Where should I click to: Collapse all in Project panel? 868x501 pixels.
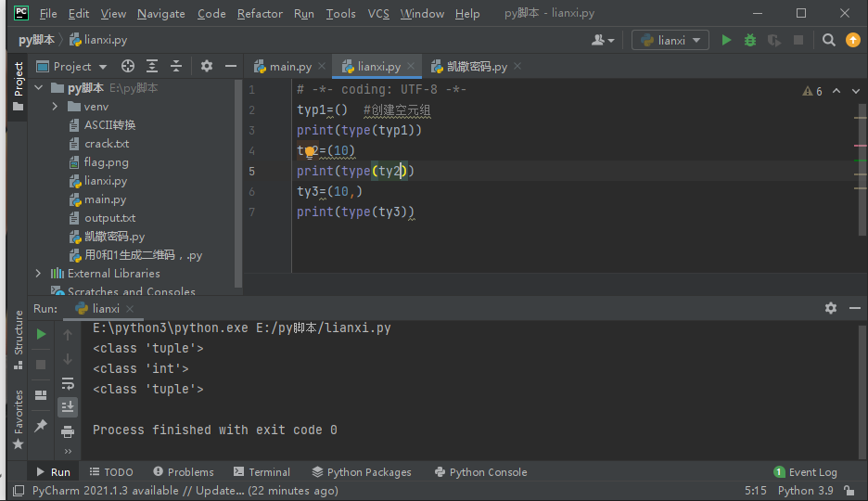click(x=176, y=67)
